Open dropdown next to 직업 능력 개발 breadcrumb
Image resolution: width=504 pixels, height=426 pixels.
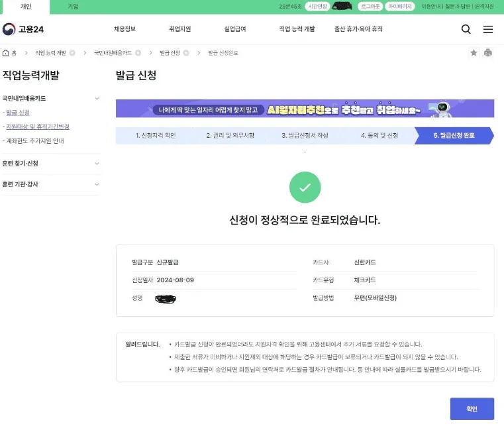tap(72, 53)
